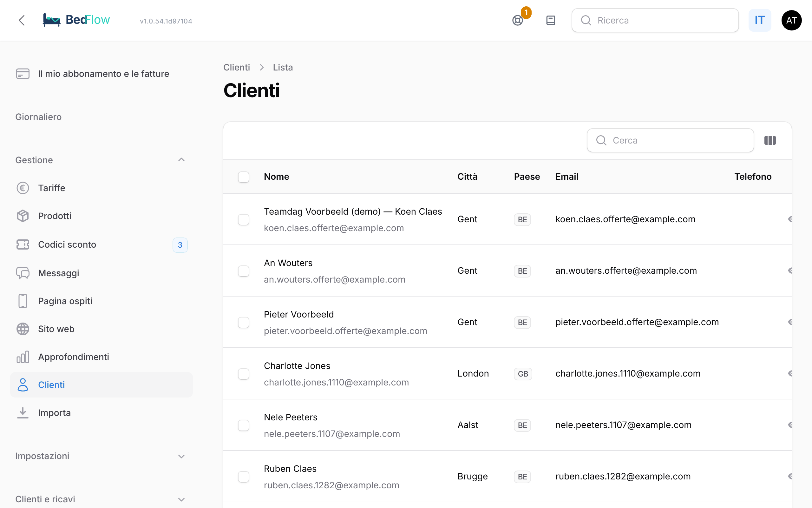Expand the Clienti e ricavi section
Screen dimensions: 812x508
[181, 499]
